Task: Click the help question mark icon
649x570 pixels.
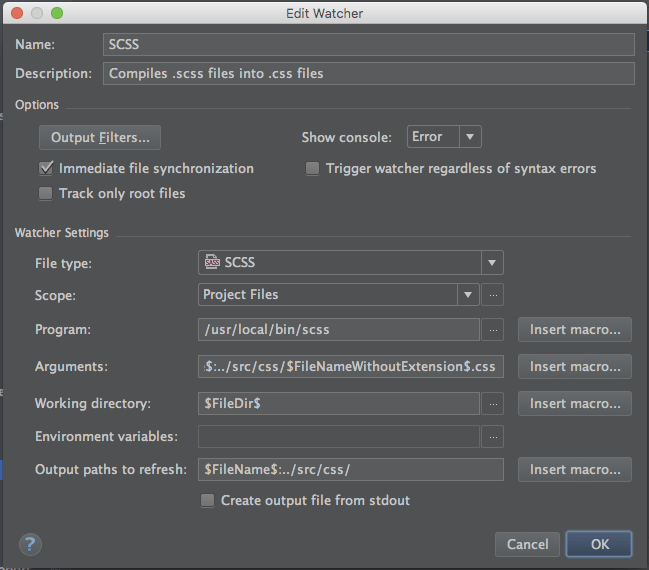Action: pyautogui.click(x=29, y=544)
